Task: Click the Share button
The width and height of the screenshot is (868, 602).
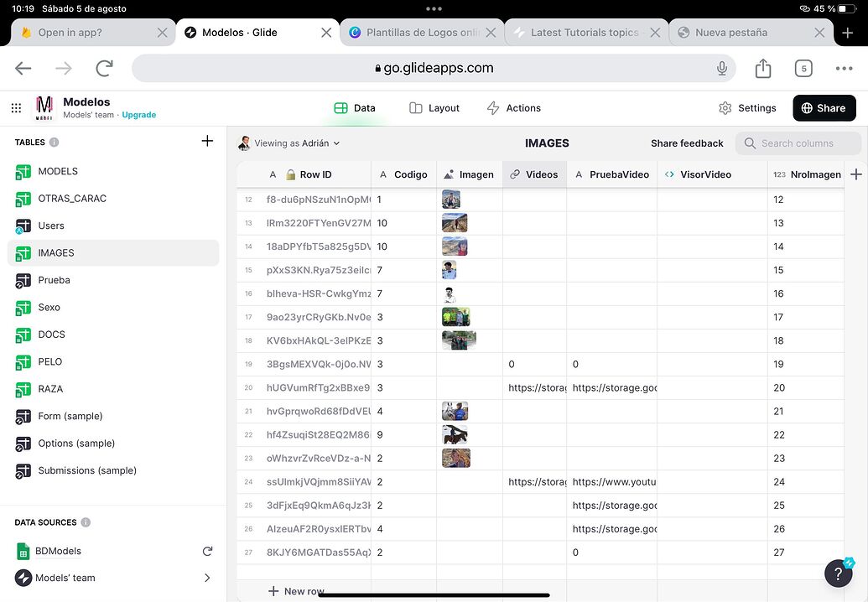Action: (824, 108)
